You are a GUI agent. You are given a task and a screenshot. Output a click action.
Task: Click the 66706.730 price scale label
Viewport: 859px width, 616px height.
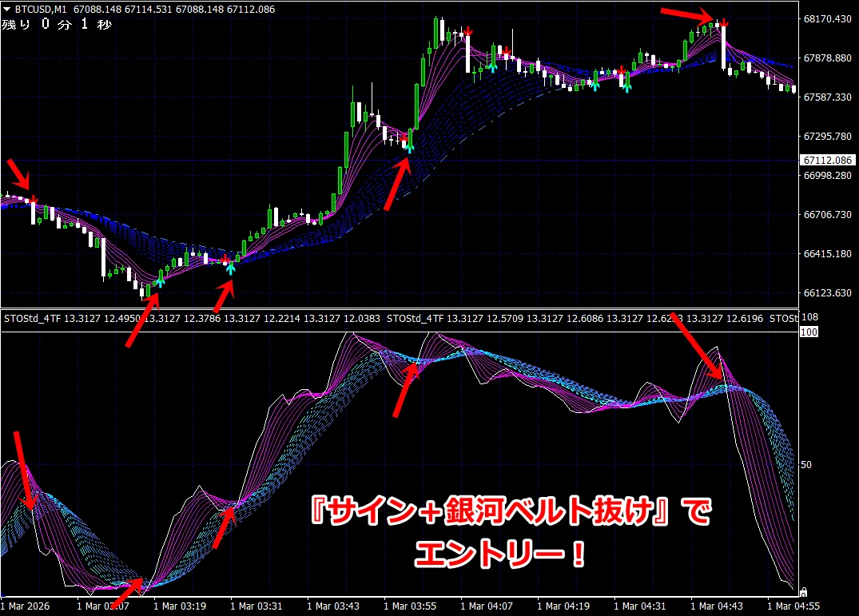click(x=828, y=215)
